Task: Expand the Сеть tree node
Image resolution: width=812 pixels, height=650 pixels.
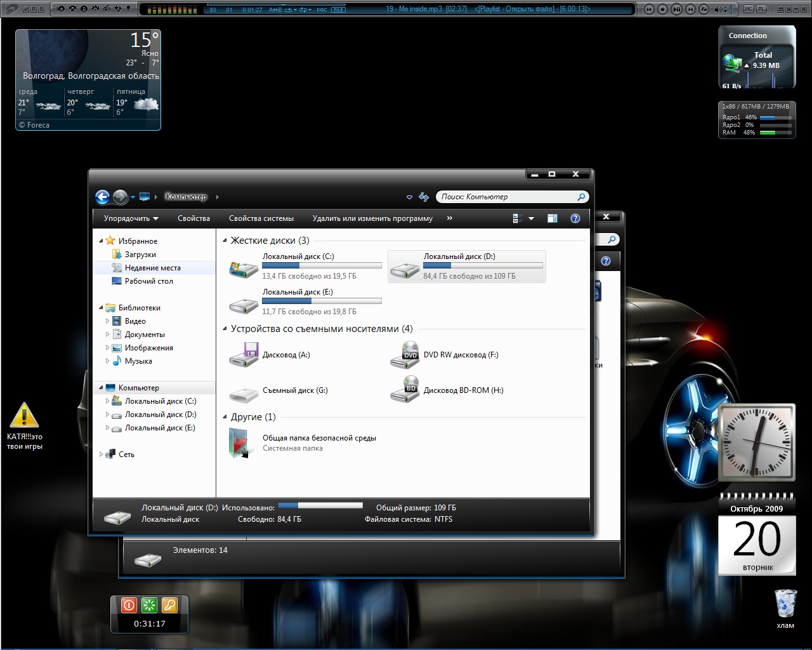Action: pos(101,454)
